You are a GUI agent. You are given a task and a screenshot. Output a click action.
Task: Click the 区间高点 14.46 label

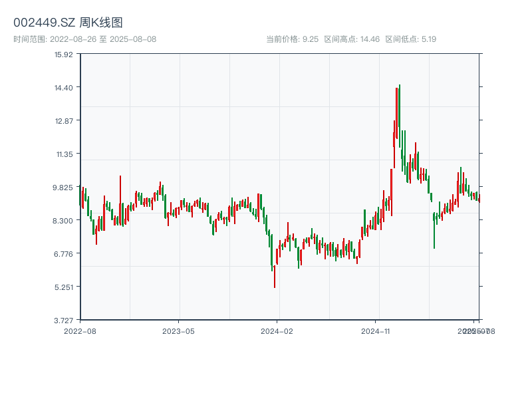(x=351, y=39)
